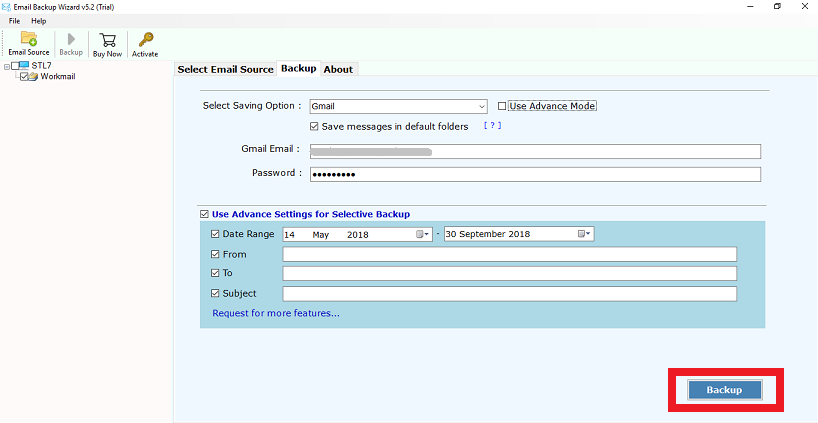818x423 pixels.
Task: Close the Email Backup Wizard window
Action: pos(805,6)
